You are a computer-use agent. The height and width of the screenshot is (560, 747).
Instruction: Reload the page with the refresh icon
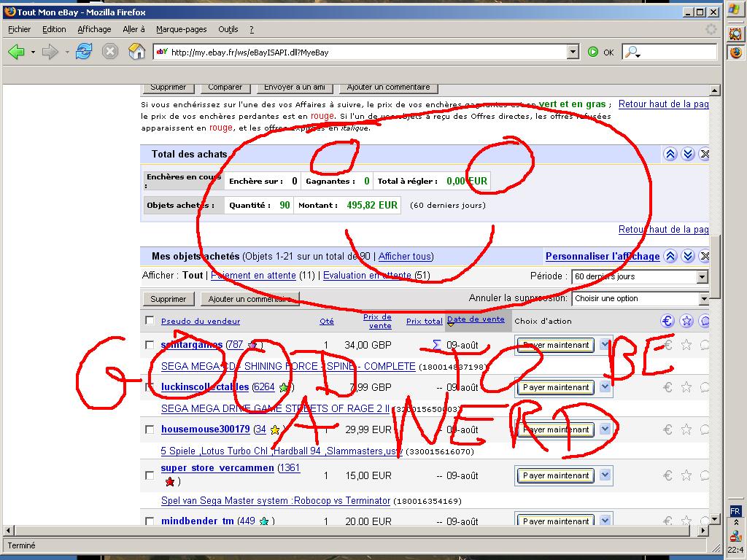[x=84, y=52]
